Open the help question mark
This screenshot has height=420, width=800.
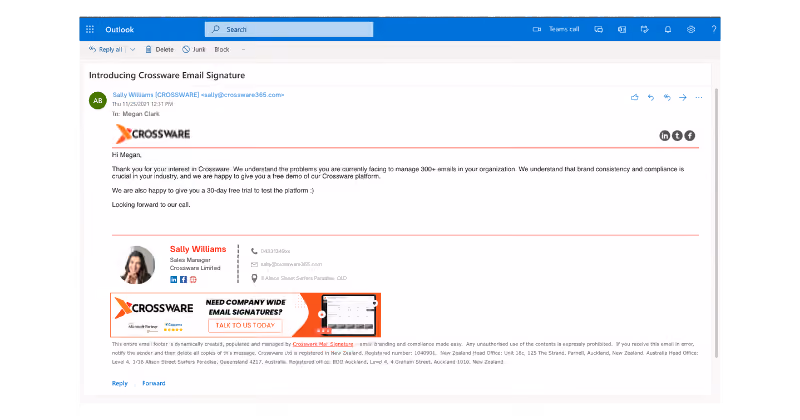(714, 30)
